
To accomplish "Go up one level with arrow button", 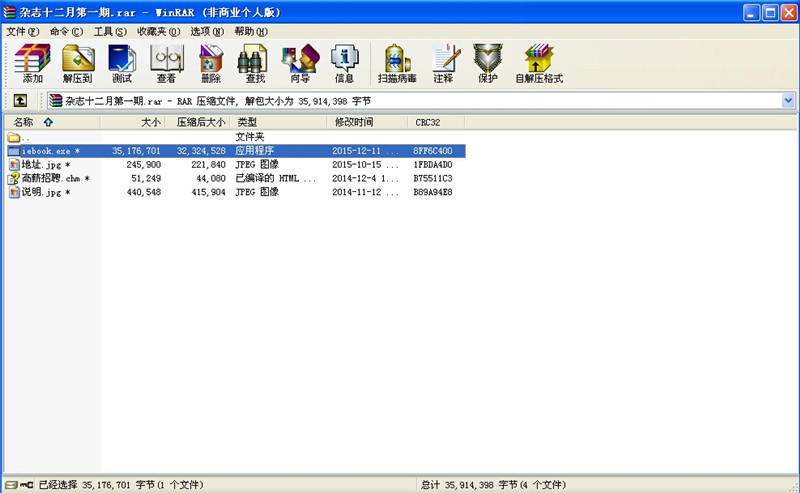I will (x=20, y=101).
